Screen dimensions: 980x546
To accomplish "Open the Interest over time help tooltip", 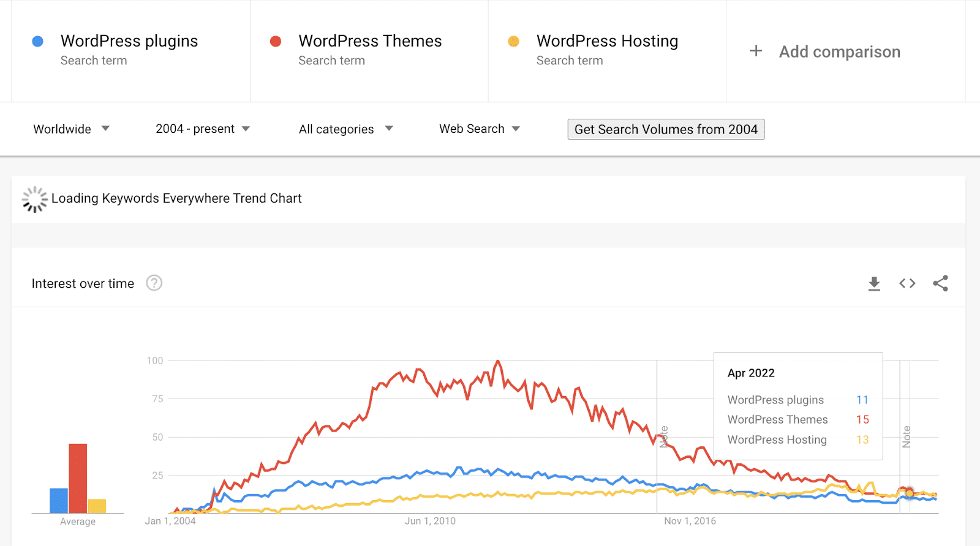I will (x=154, y=283).
